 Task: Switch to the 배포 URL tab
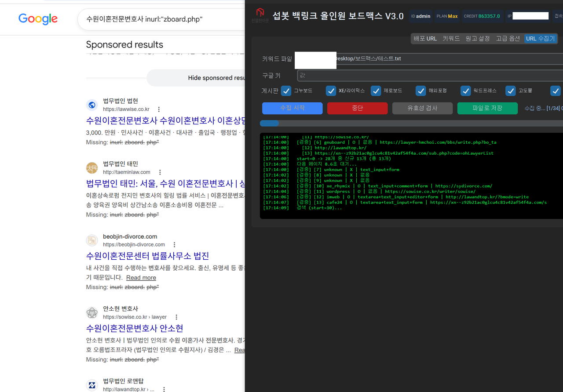click(x=425, y=39)
